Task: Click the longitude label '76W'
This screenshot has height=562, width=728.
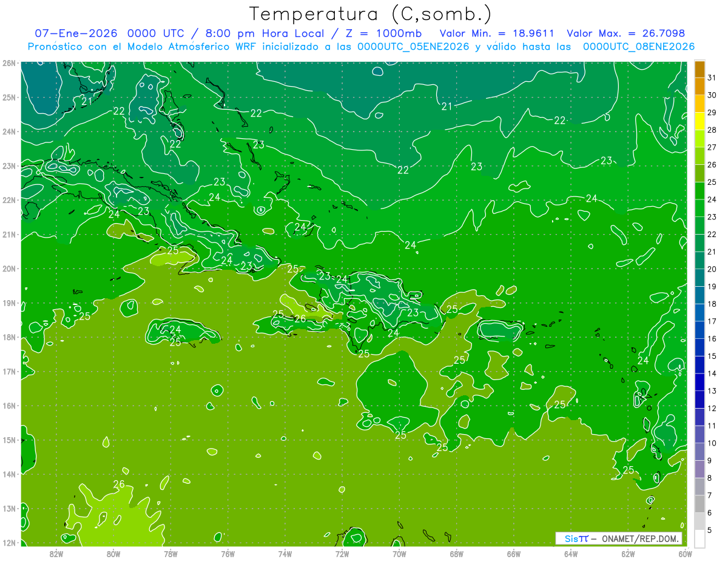Action: pos(228,554)
